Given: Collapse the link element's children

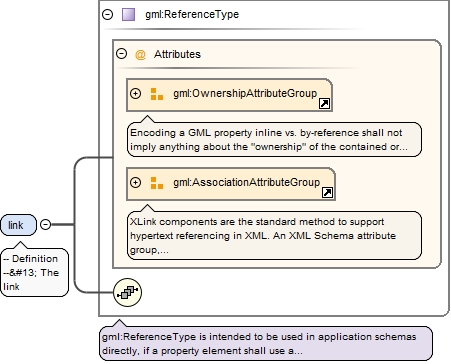Looking at the screenshot, I should click(45, 225).
